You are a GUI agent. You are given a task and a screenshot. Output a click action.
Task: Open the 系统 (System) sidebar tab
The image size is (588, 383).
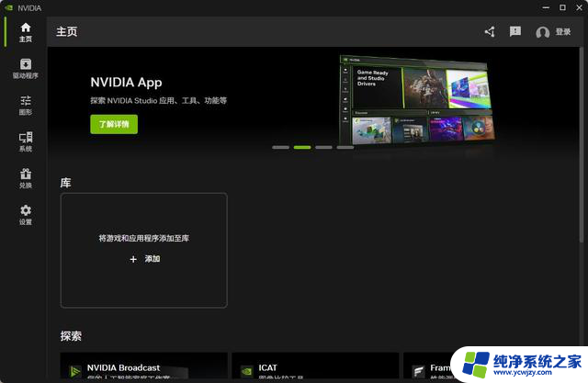(x=26, y=141)
